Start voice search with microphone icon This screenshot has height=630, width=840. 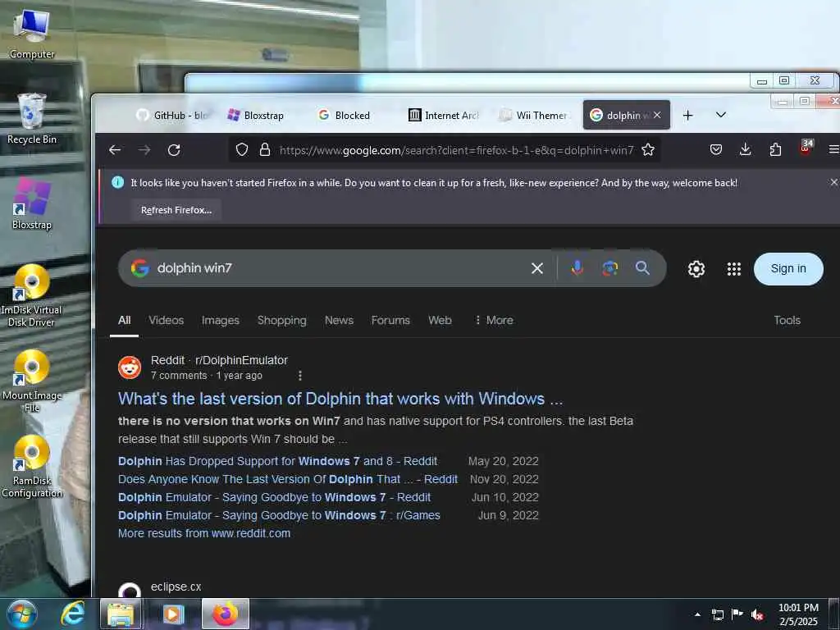577,268
